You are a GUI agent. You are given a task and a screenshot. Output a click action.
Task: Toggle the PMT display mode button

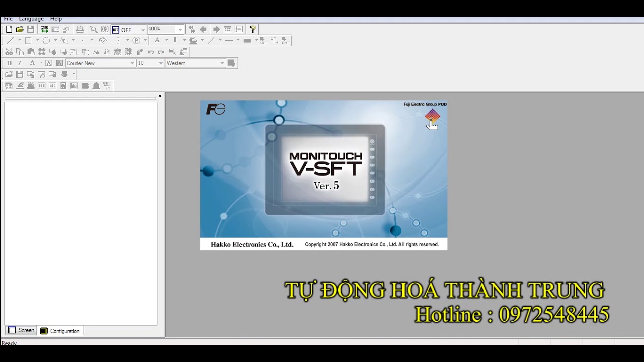point(285,40)
